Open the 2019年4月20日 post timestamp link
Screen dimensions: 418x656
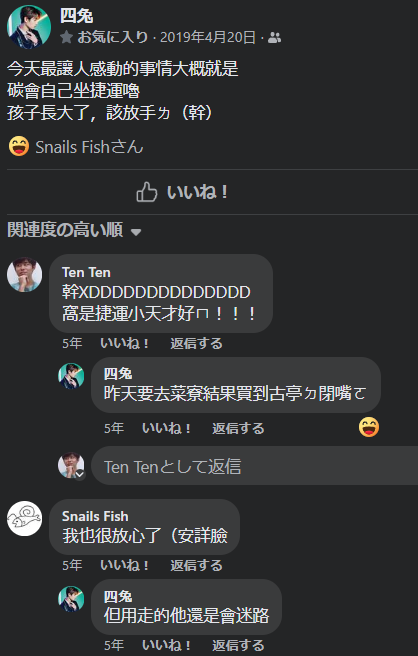click(208, 38)
